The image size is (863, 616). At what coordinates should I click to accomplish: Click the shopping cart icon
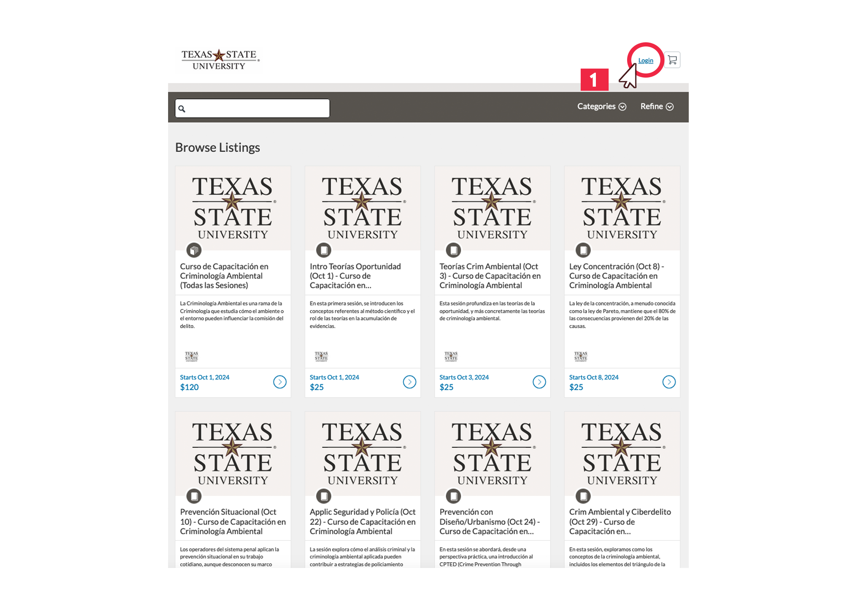tap(672, 59)
